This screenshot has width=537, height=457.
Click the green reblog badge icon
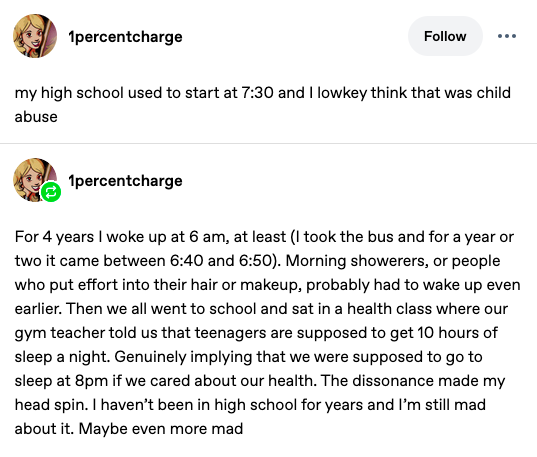tap(51, 192)
